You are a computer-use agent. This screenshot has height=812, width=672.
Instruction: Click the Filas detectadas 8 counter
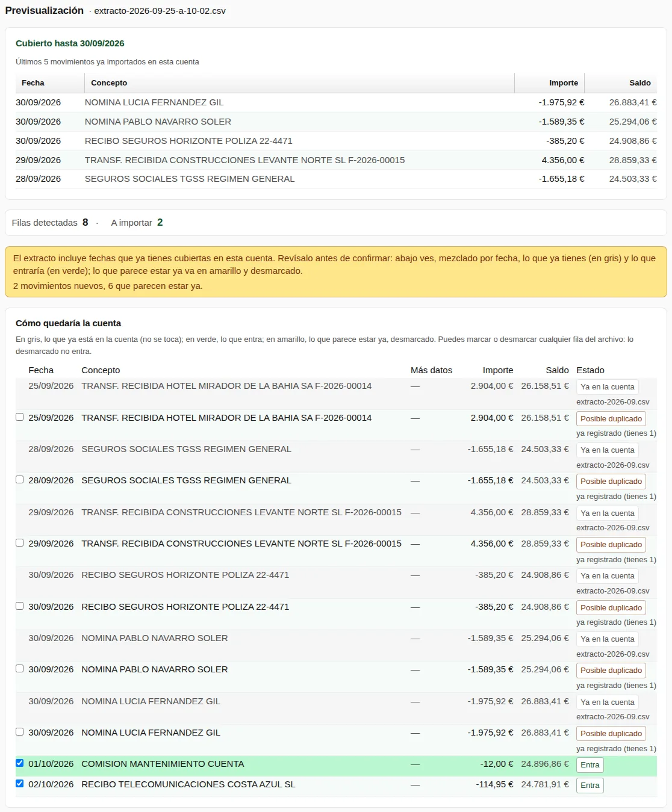tap(50, 223)
